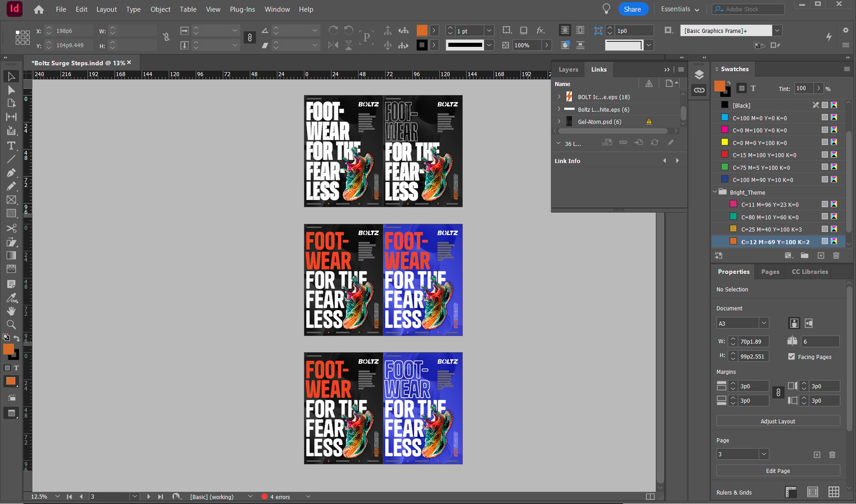Screen dimensions: 856x504
Task: Select the Gradient Swatch tool
Action: point(11,256)
